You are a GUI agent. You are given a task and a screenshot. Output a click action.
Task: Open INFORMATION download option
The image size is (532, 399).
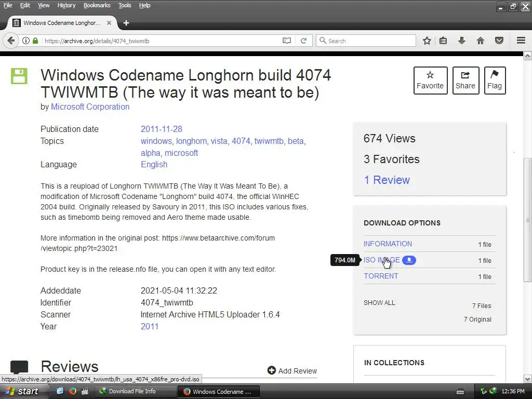388,244
